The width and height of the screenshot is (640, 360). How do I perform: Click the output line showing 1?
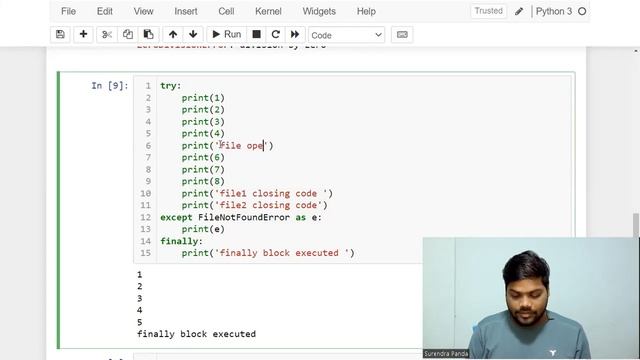[x=140, y=274]
